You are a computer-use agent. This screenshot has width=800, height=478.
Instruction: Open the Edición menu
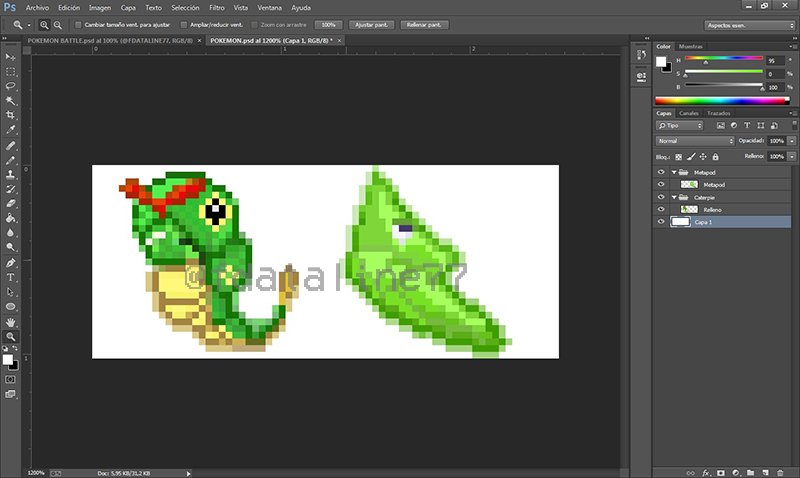click(69, 8)
